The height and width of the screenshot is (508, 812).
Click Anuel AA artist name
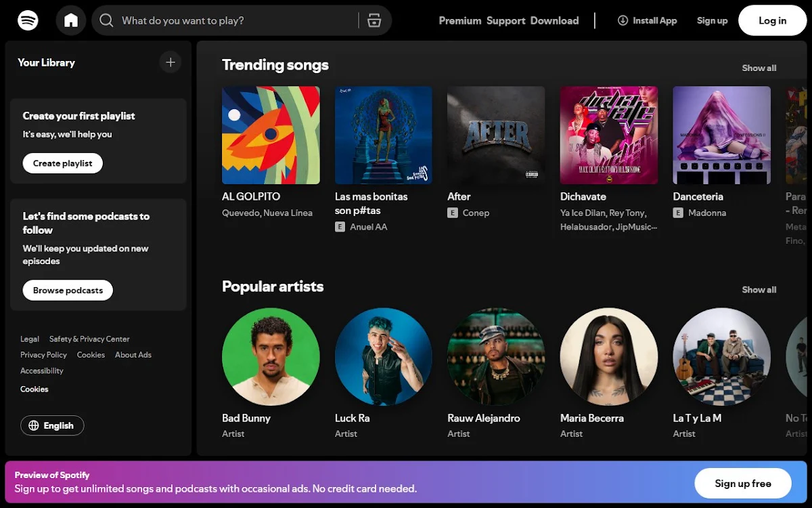369,227
